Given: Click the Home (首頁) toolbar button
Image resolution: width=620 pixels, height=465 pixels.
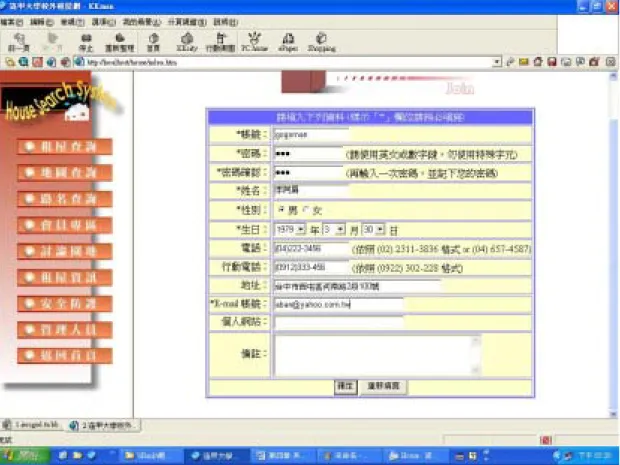Looking at the screenshot, I should tap(153, 42).
